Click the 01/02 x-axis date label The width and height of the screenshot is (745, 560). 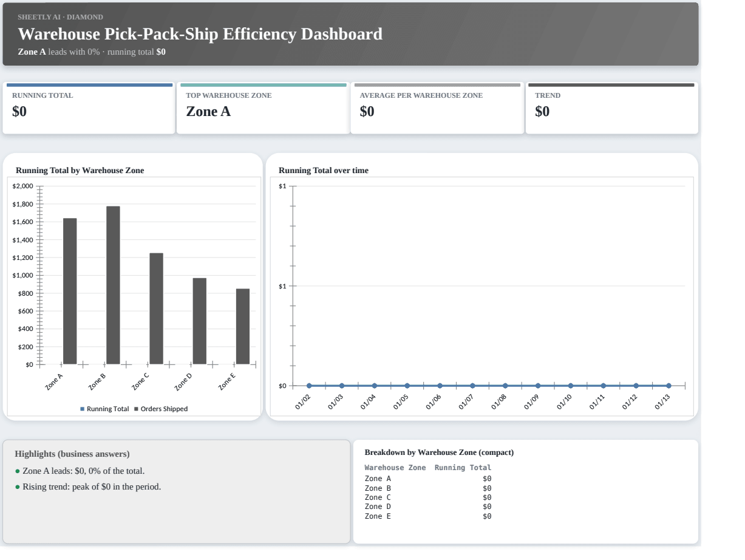click(302, 402)
